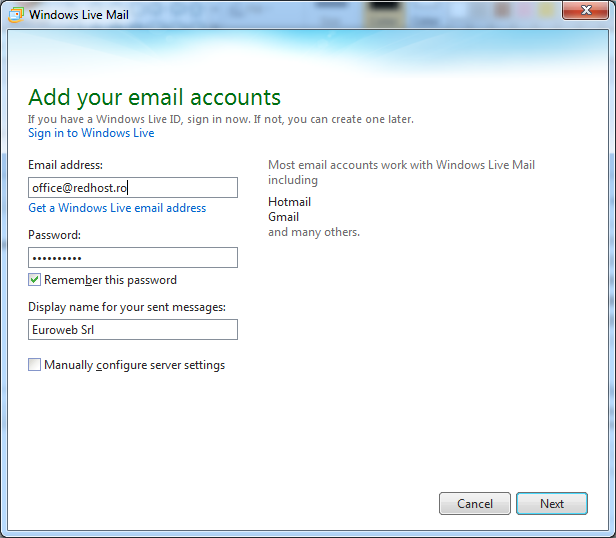Click the Windows Live Mail title bar icon
The width and height of the screenshot is (616, 538).
[15, 14]
